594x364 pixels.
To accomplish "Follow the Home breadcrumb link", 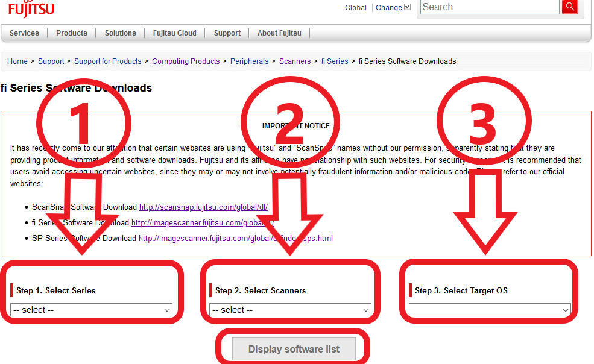I will 17,61.
